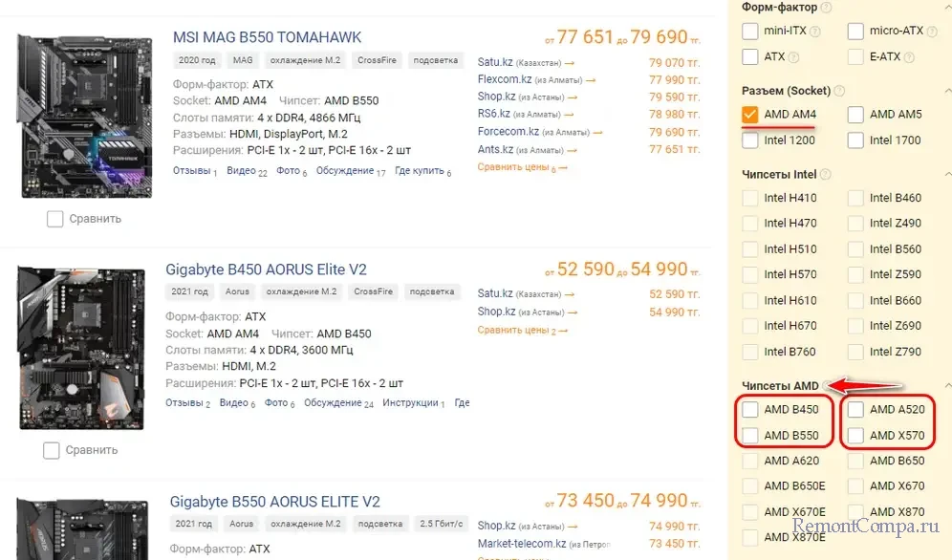Check the AMD X570 chipset filter
The image size is (952, 560).
pos(856,436)
